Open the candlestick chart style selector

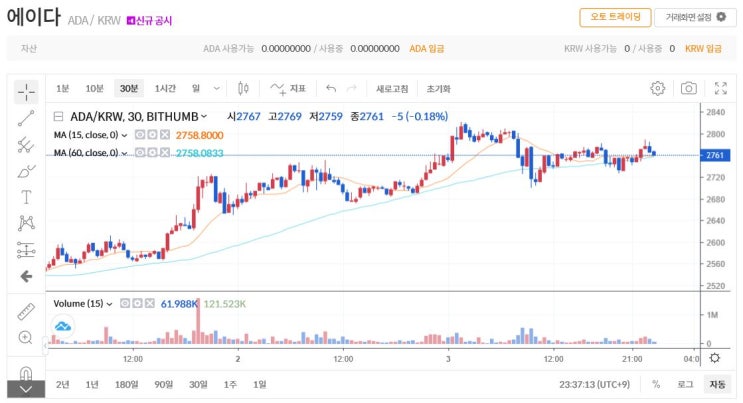243,88
